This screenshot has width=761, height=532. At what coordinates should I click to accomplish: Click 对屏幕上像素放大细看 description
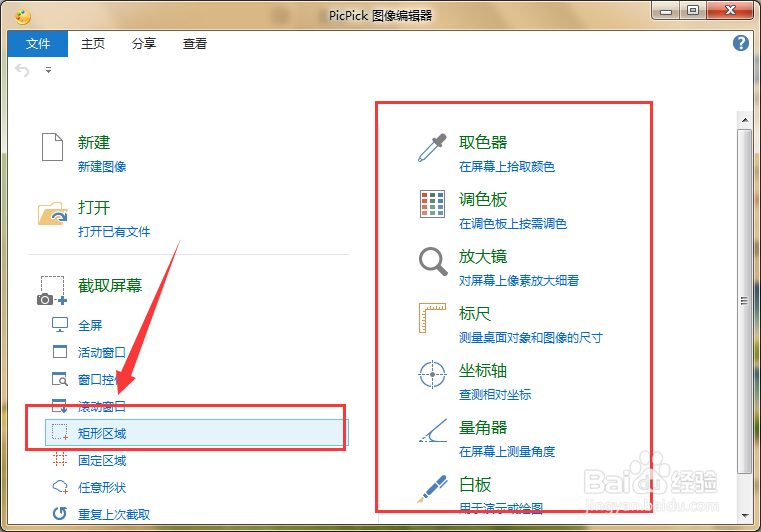click(x=519, y=280)
